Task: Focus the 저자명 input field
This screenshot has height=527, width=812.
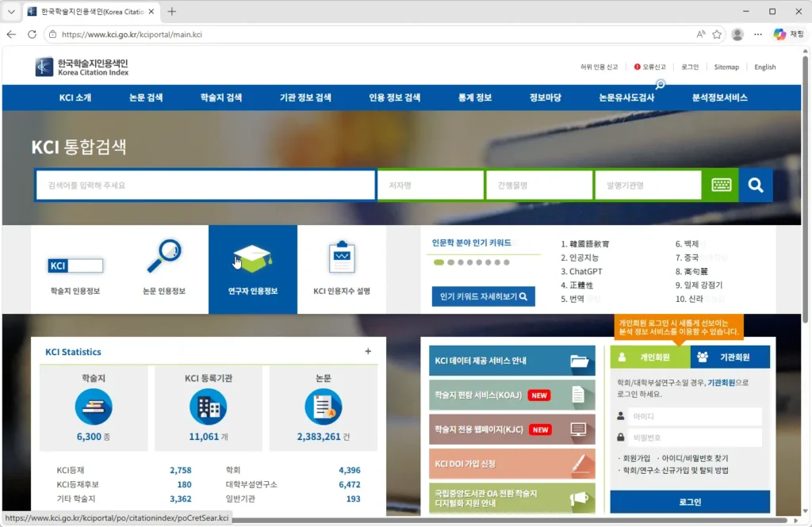Action: [431, 185]
